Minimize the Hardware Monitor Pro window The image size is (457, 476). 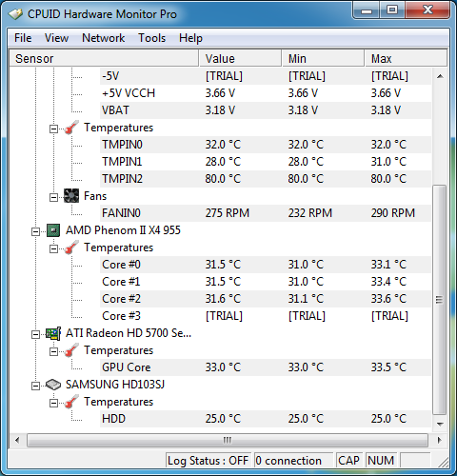367,10
